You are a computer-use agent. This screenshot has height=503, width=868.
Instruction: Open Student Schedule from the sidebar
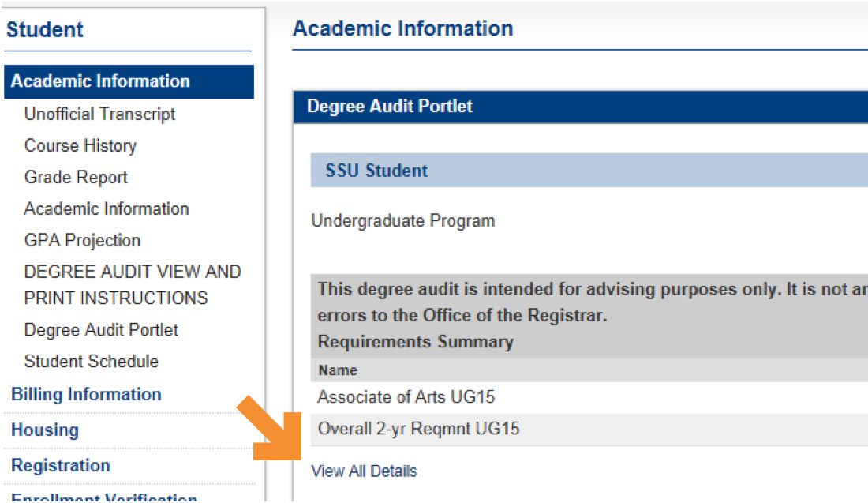(91, 361)
